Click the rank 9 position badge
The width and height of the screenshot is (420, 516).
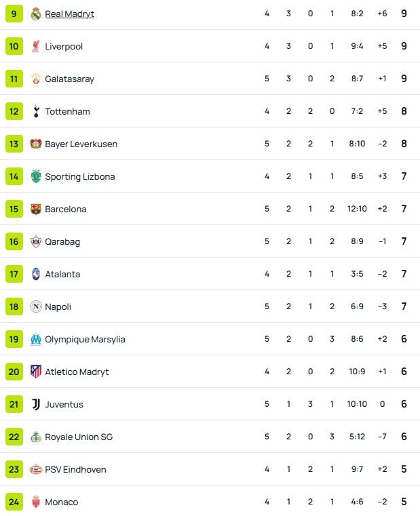[14, 14]
